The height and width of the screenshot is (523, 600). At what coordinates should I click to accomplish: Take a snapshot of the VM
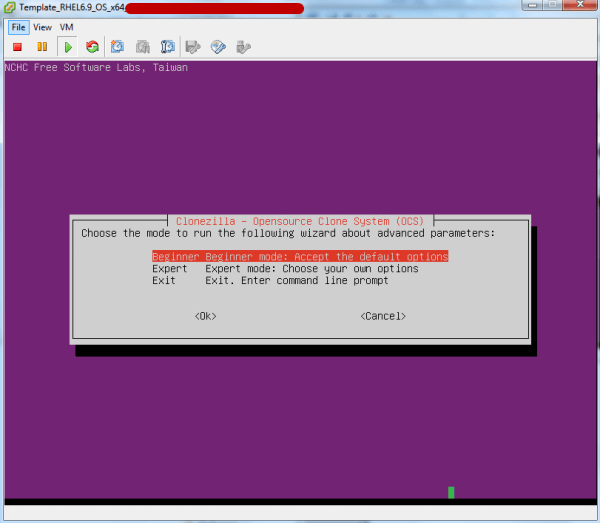117,47
